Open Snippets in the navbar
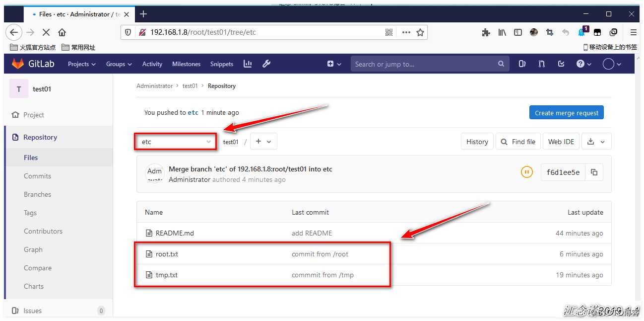 click(x=221, y=64)
